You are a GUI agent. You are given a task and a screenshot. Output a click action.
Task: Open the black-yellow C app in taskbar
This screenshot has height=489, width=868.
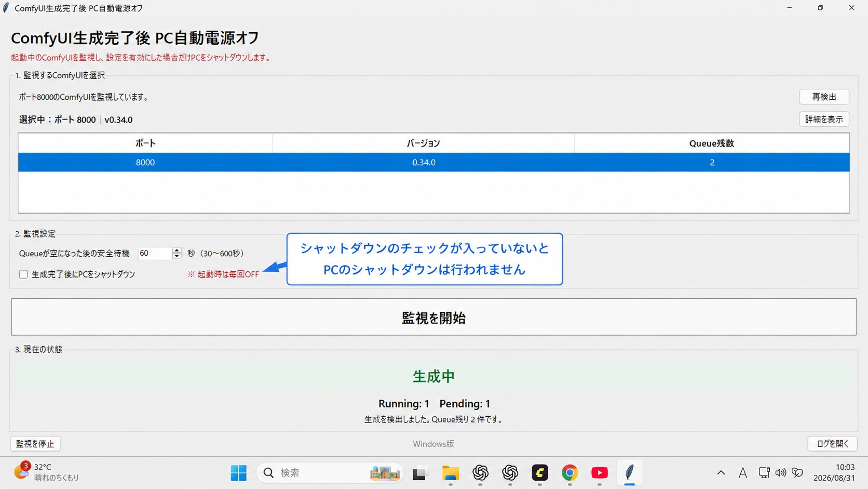click(x=540, y=473)
